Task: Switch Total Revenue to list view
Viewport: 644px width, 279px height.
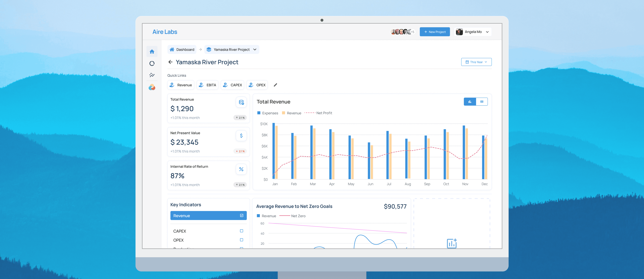Action: tap(482, 102)
